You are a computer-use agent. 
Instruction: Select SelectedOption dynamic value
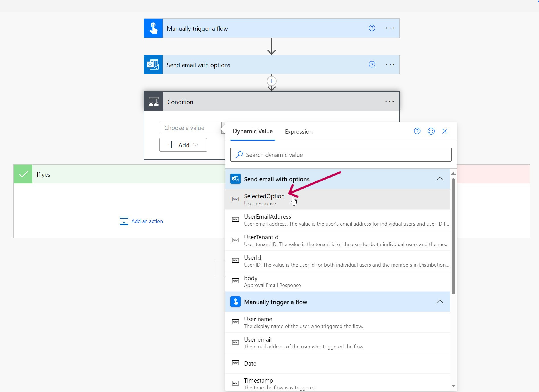point(338,199)
